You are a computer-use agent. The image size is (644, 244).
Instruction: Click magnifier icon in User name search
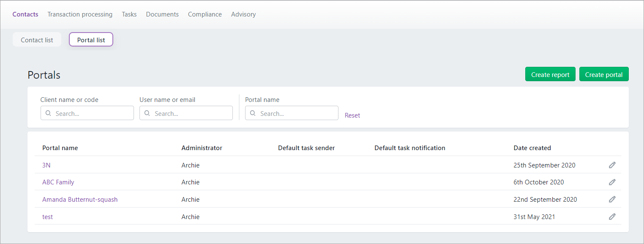pos(147,113)
